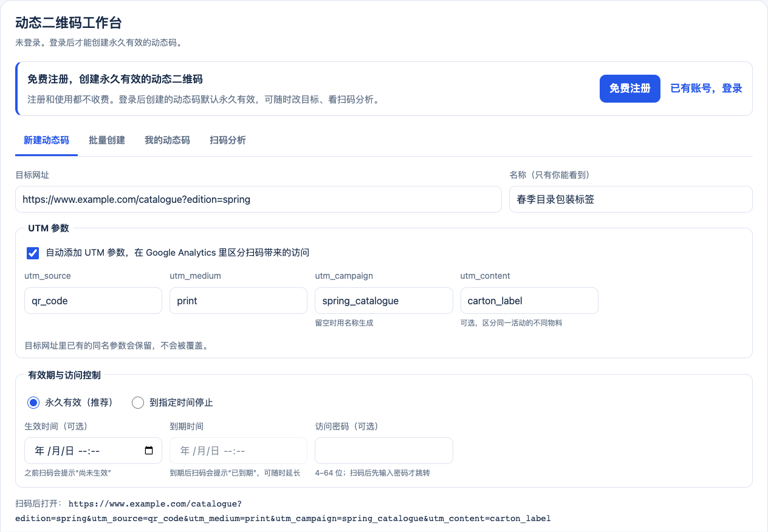
Task: Focus the 访问密码 input field
Action: point(384,451)
